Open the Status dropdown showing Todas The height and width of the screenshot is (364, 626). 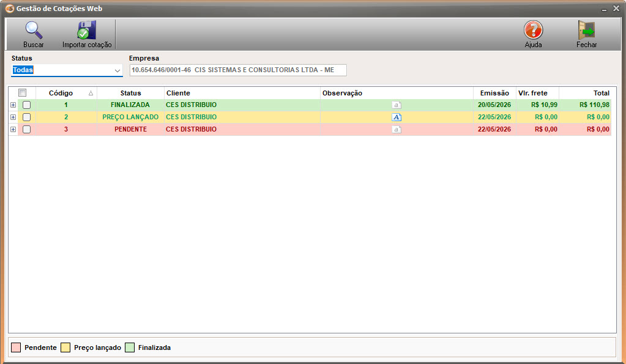pos(67,70)
